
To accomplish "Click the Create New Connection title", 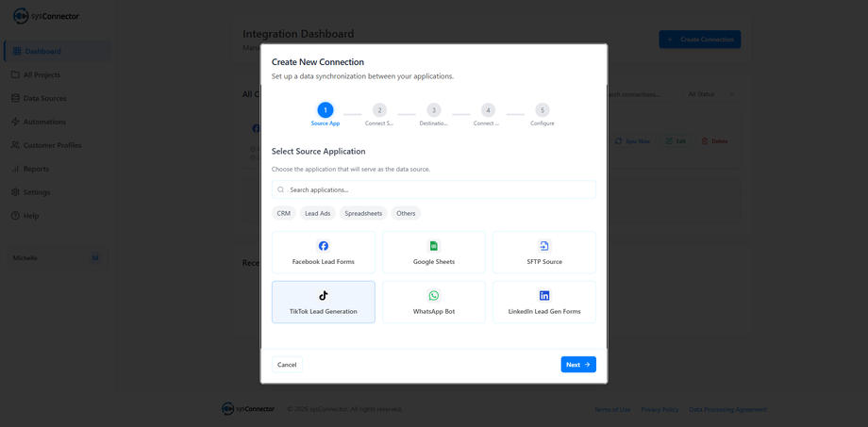I will point(318,62).
